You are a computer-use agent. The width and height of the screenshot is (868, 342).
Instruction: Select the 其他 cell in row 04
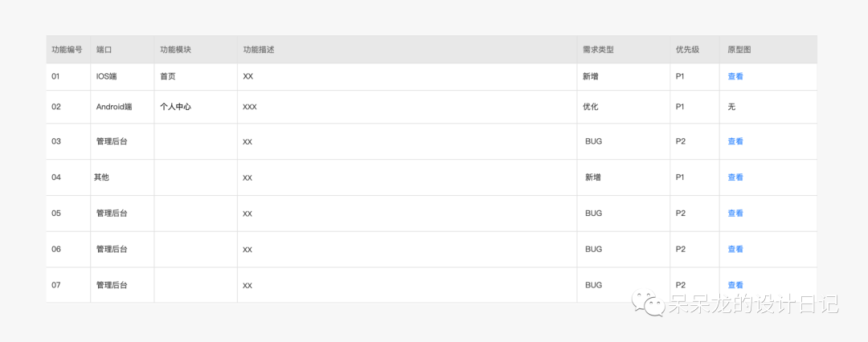coord(101,177)
